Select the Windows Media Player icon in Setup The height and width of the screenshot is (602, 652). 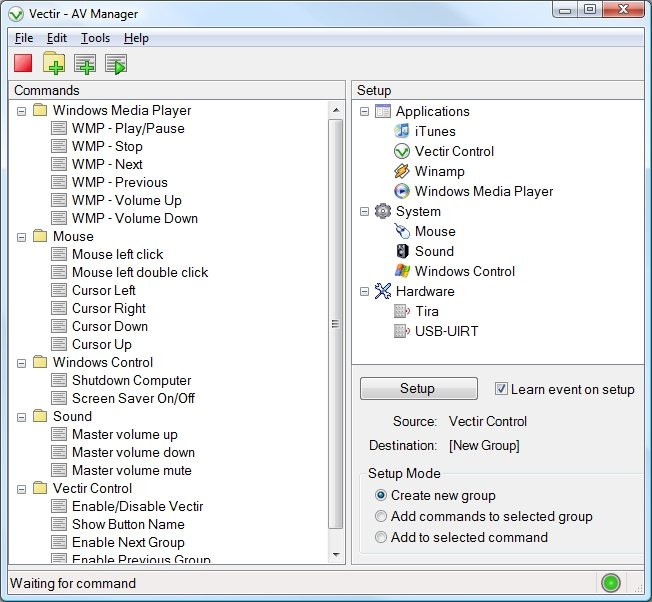click(402, 191)
